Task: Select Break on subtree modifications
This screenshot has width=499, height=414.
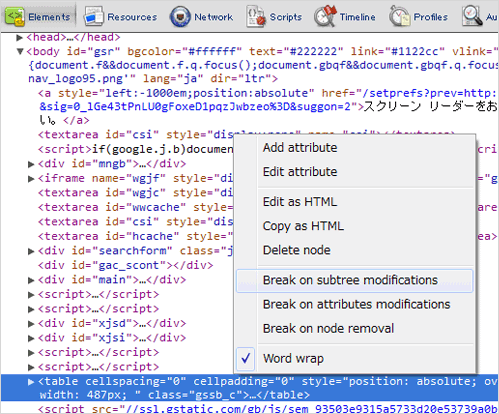Action: [350, 280]
